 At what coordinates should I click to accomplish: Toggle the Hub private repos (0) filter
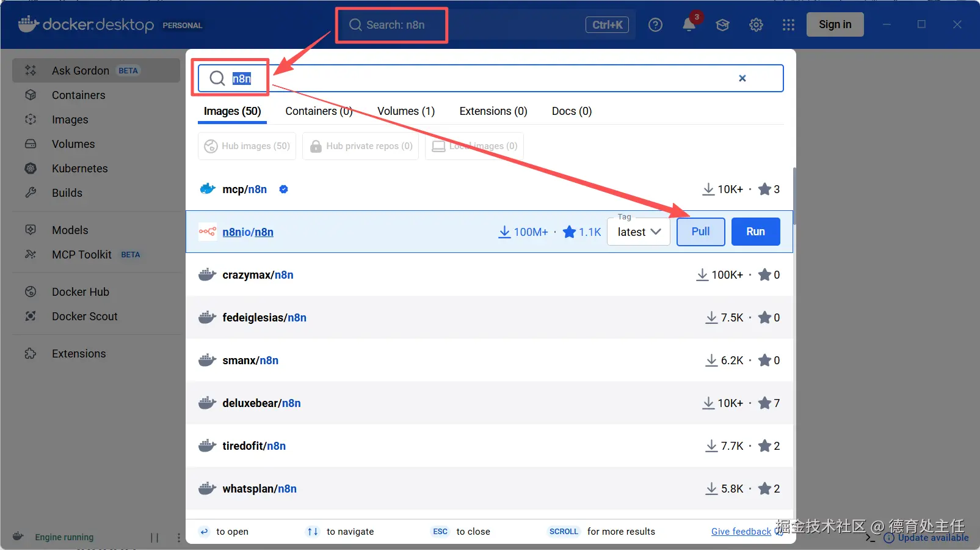[361, 146]
